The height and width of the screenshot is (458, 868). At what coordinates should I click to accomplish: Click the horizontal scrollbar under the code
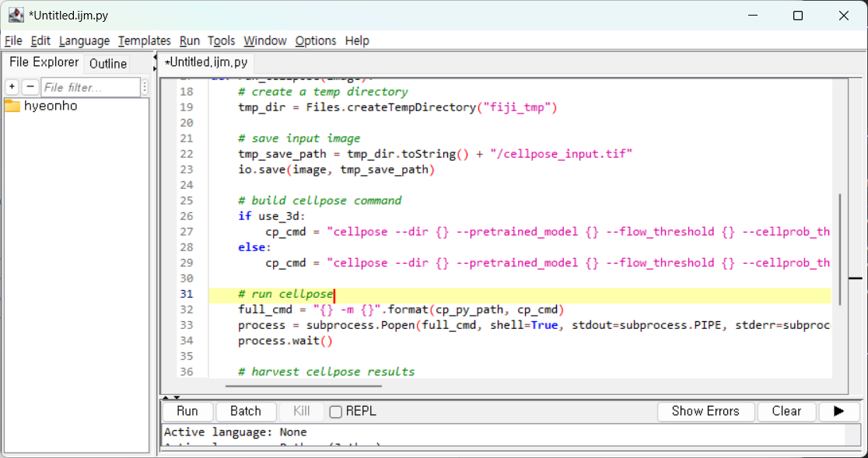303,386
